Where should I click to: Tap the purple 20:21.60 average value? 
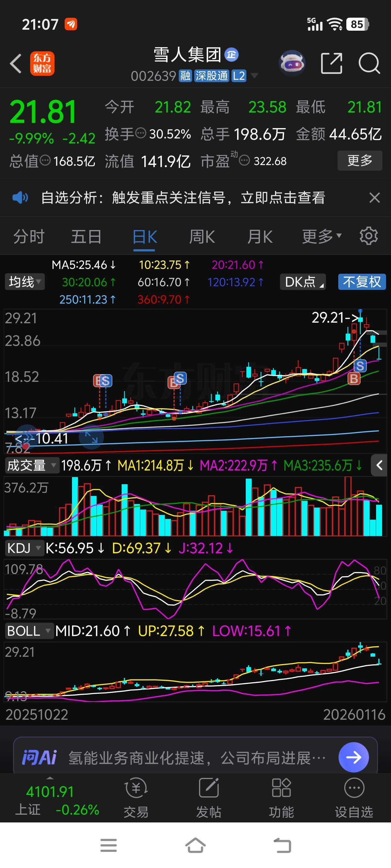(x=237, y=265)
